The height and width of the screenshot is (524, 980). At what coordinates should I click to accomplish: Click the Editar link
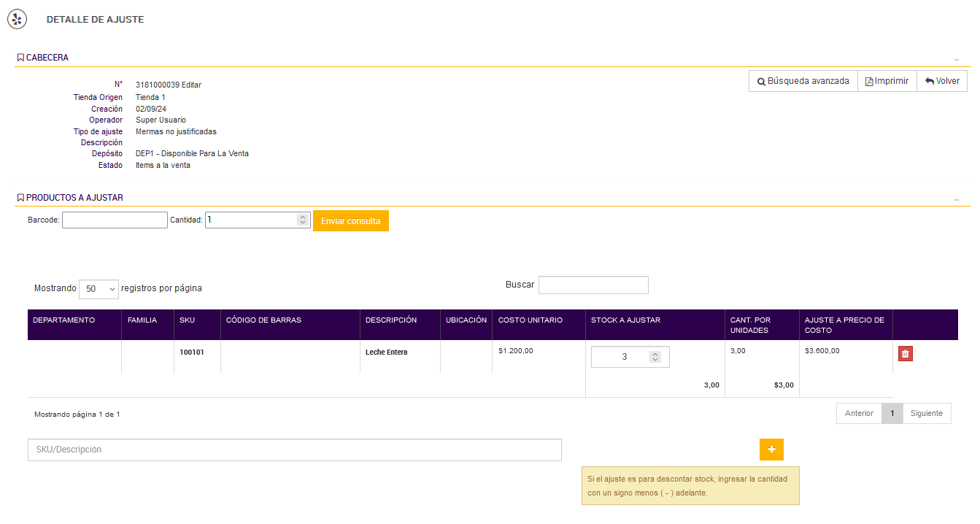[x=191, y=85]
